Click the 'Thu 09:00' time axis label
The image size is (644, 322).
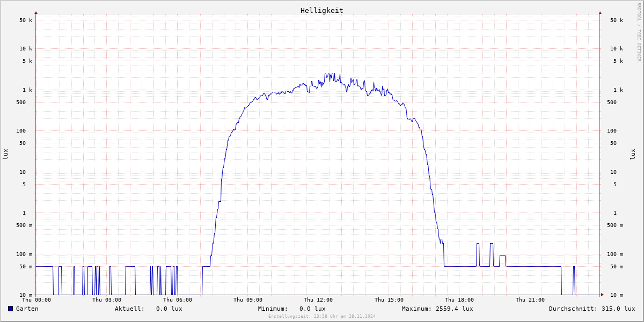(x=248, y=300)
